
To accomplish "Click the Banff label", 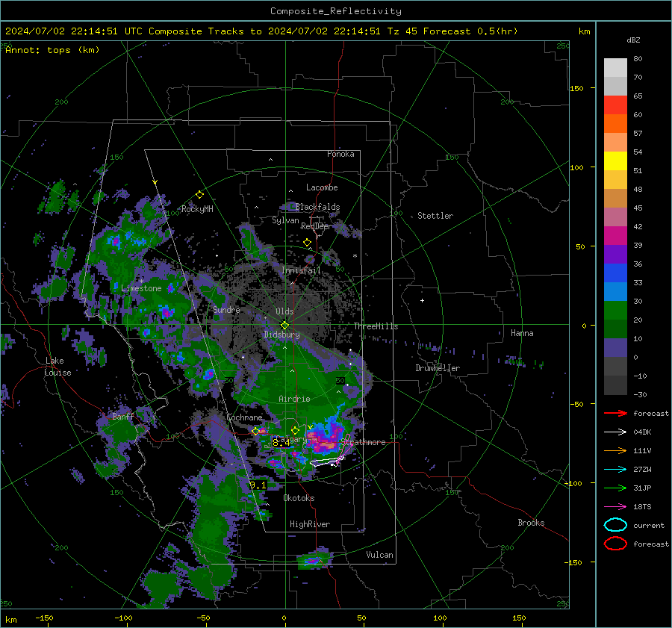I will tap(123, 417).
